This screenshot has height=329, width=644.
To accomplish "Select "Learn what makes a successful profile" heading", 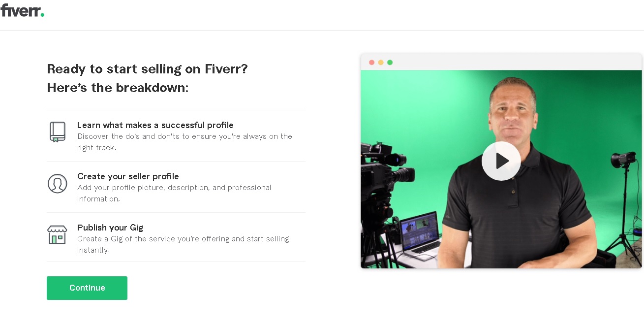I will pyautogui.click(x=155, y=125).
